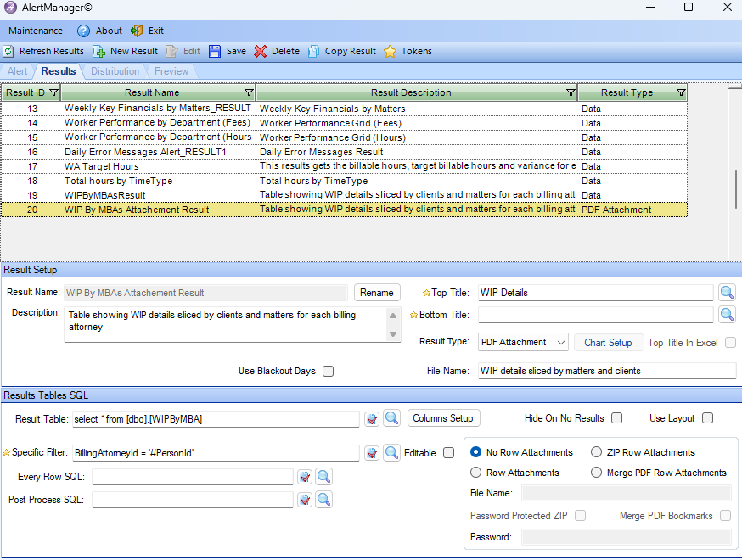This screenshot has width=742, height=560.
Task: Select the ZIP Row Attachments option
Action: coord(597,451)
